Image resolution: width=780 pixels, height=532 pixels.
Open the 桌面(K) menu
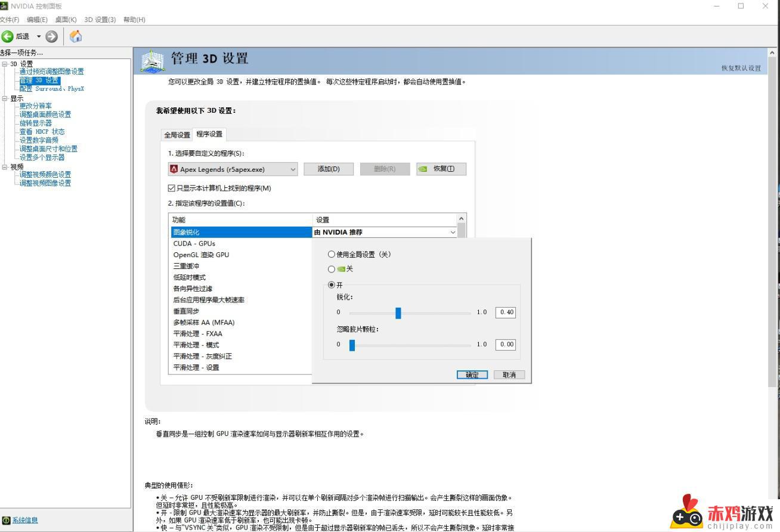point(66,20)
